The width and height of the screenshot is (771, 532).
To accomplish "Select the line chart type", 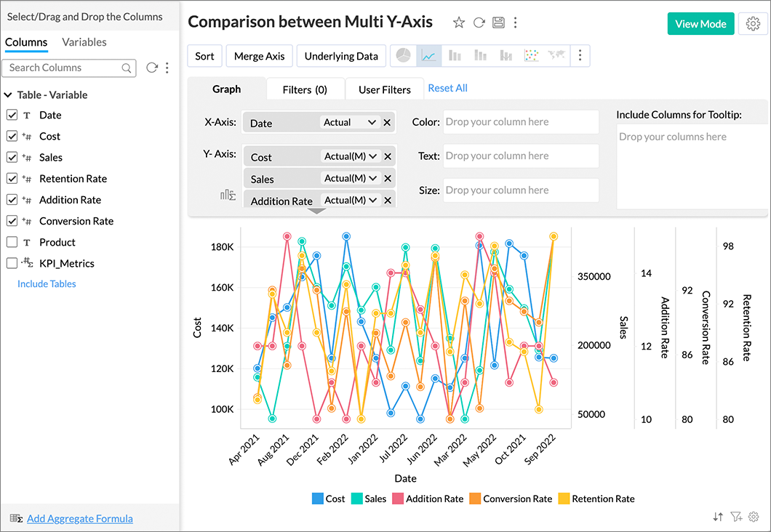I will pyautogui.click(x=428, y=55).
